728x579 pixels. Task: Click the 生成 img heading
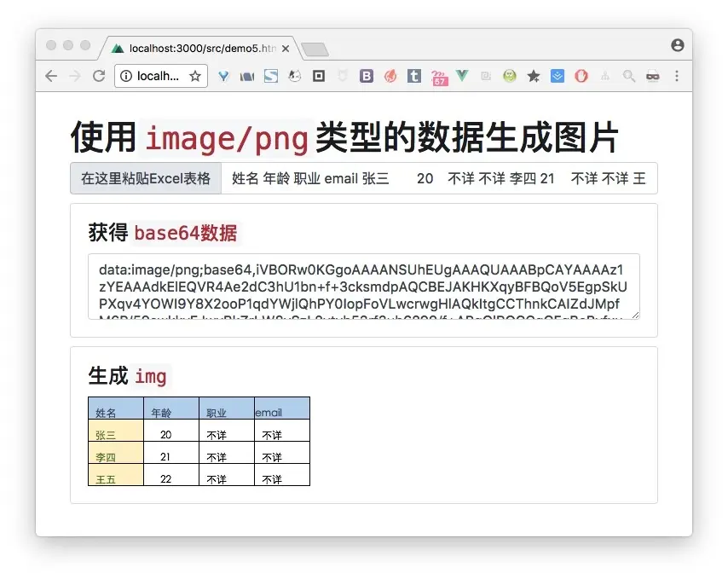coord(128,376)
